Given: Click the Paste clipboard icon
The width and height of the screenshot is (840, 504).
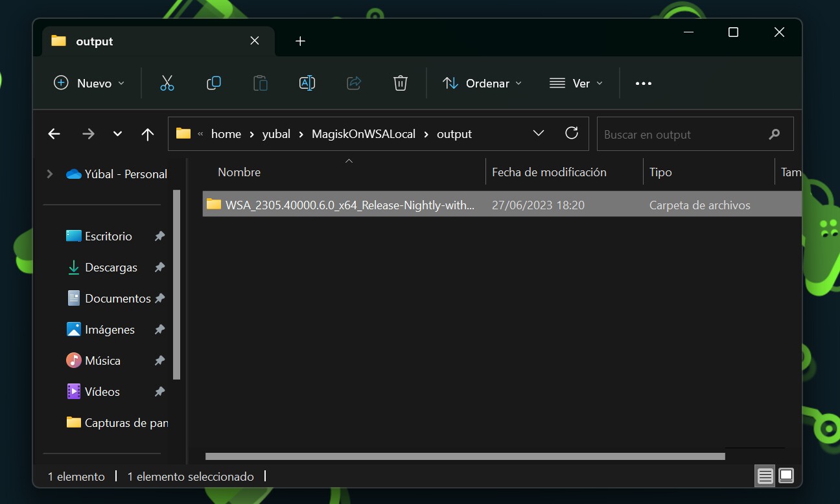Looking at the screenshot, I should 260,83.
